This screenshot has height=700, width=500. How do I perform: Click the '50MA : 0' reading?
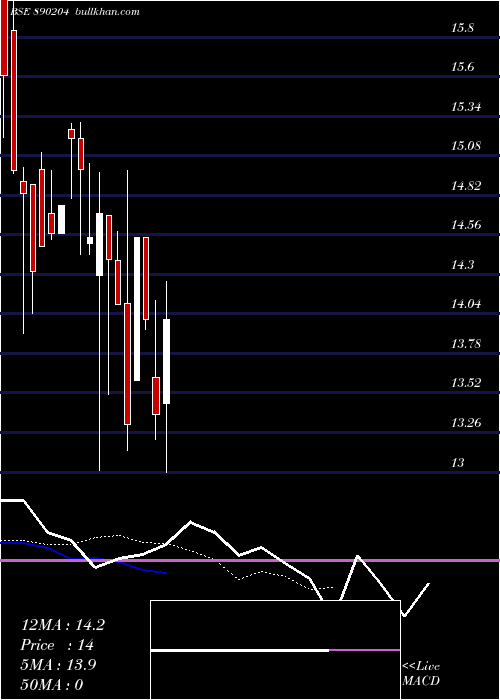click(x=52, y=685)
